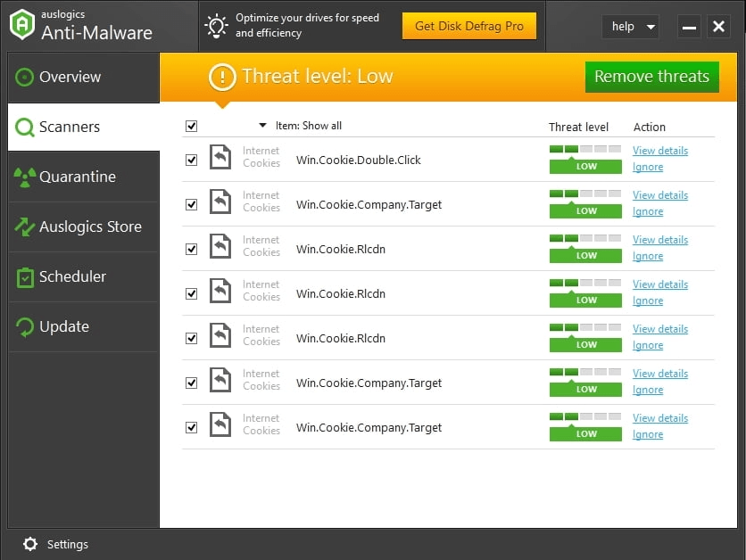This screenshot has width=746, height=560.
Task: Click the Remove threats button
Action: coord(651,77)
